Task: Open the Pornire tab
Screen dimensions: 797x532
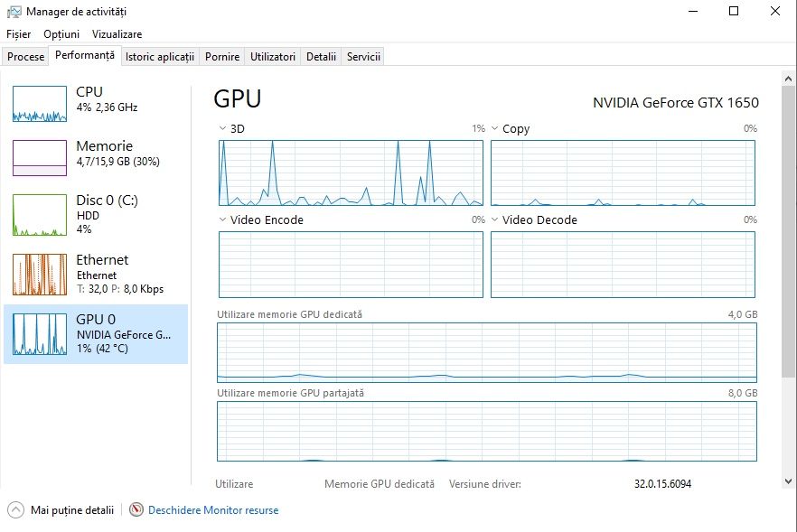Action: 222,57
